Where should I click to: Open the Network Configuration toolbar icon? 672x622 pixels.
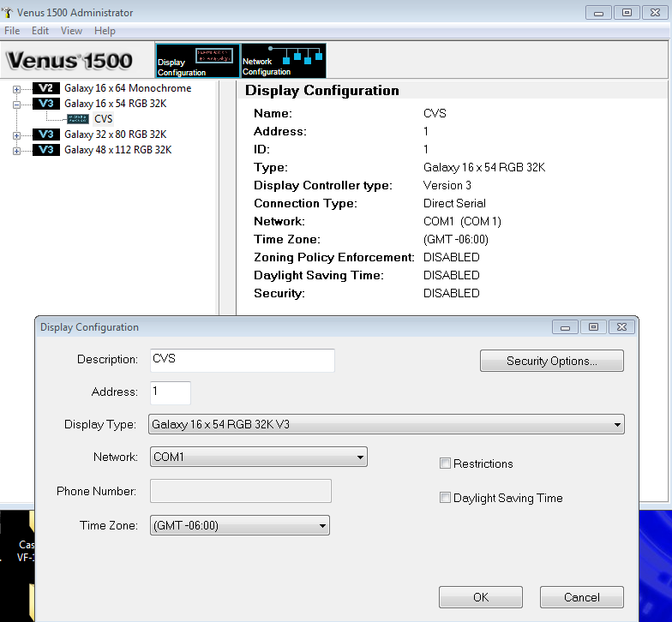click(284, 61)
